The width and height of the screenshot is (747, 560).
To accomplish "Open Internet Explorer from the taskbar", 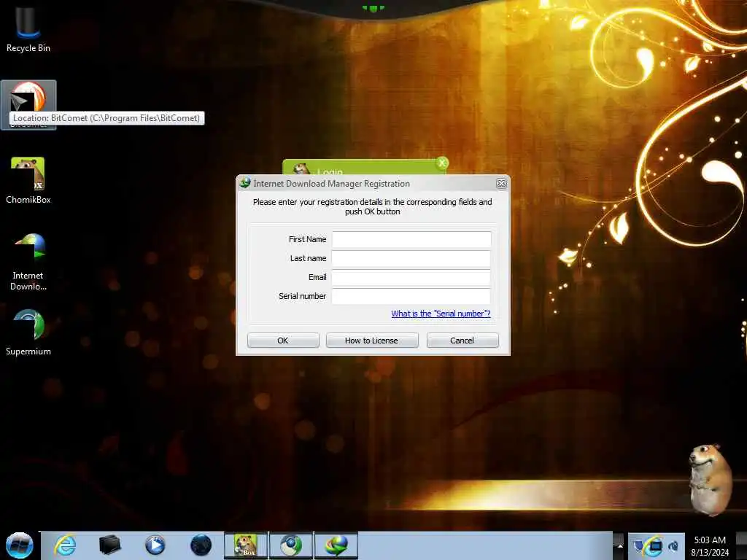I will tap(65, 545).
